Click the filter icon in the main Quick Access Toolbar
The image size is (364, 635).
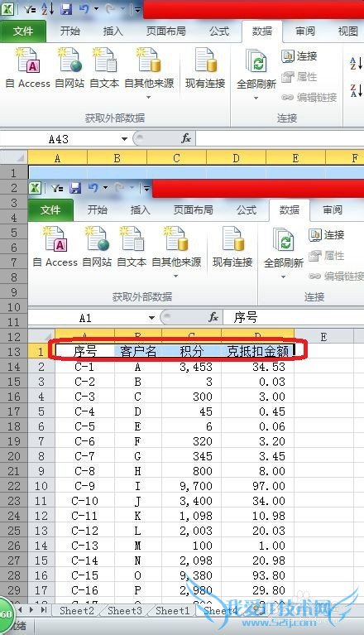click(29, 9)
